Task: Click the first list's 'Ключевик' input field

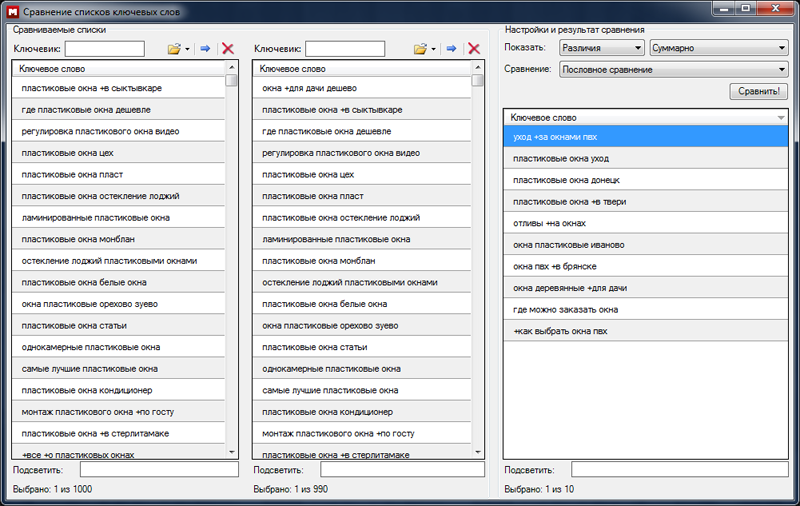Action: click(105, 48)
